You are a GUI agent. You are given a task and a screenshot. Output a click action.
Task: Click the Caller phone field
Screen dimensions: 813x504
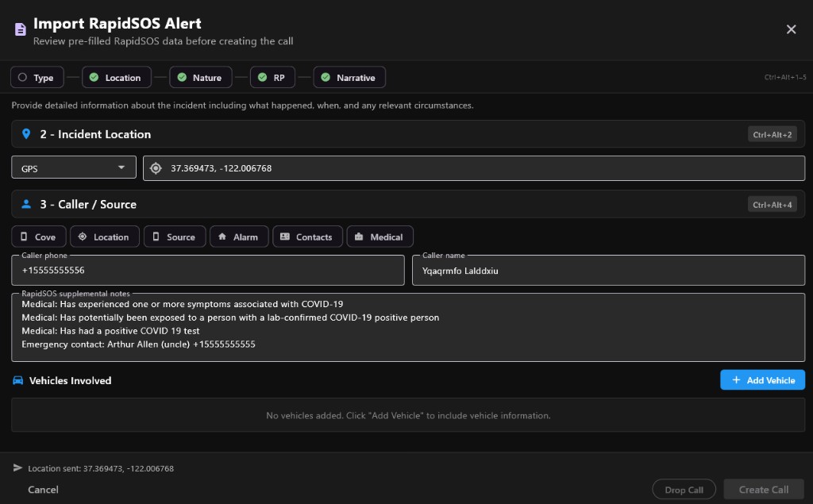208,270
